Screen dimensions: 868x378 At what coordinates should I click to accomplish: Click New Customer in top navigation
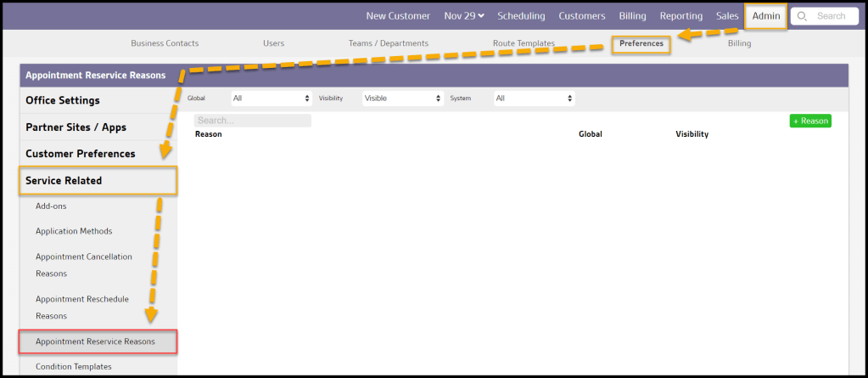pos(399,16)
